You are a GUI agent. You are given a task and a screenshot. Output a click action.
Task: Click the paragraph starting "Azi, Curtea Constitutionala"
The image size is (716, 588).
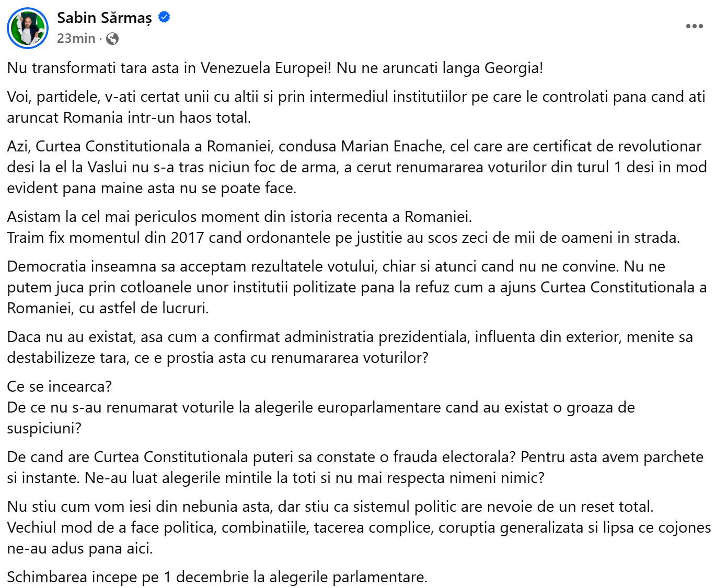[x=355, y=167]
